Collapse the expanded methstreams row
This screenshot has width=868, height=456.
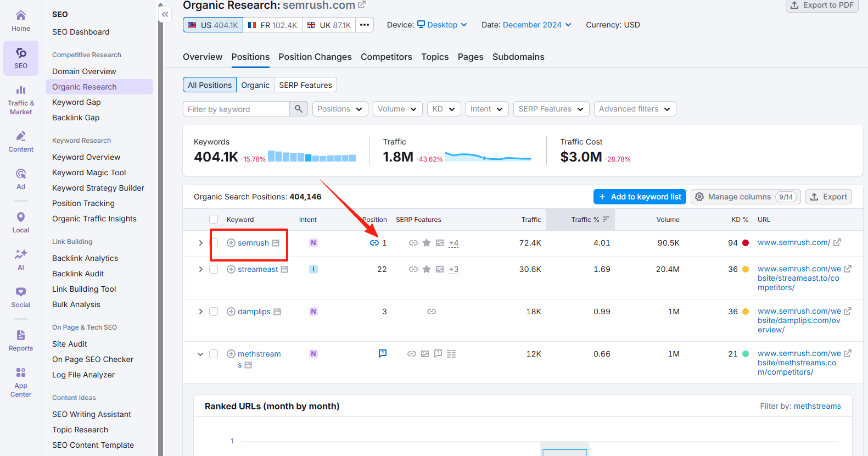200,354
